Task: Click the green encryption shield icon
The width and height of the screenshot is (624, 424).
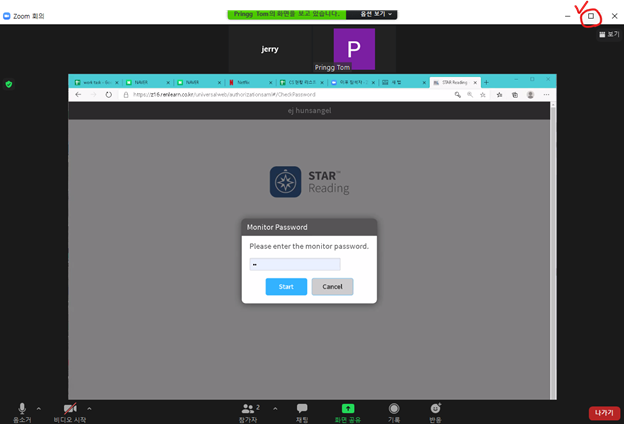Action: pos(9,84)
